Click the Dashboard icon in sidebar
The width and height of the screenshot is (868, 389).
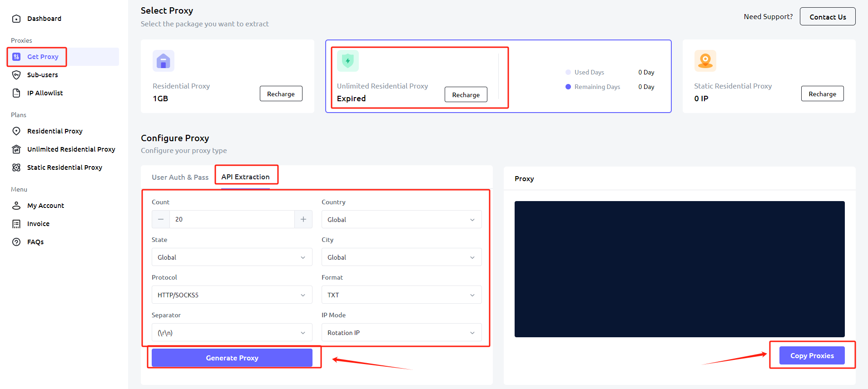click(x=16, y=19)
